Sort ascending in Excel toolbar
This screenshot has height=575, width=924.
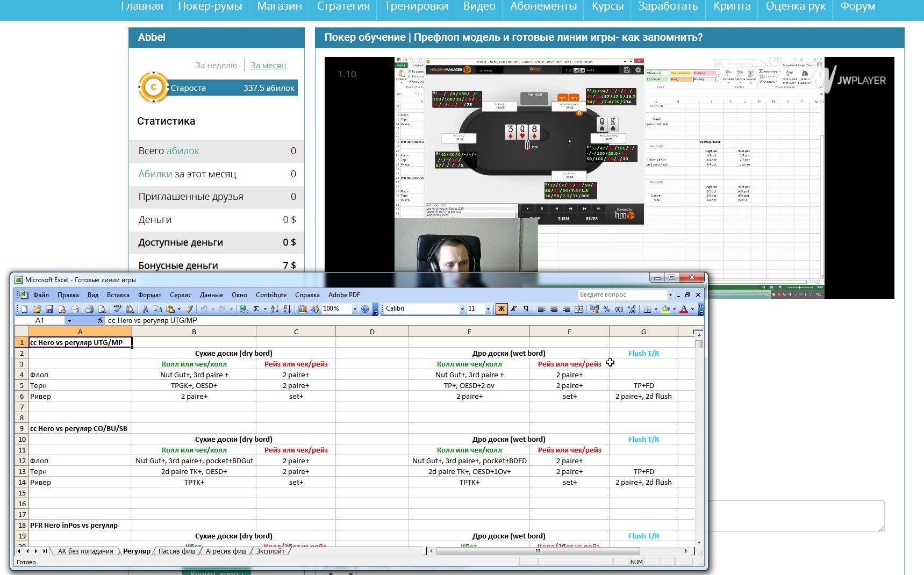coord(274,309)
